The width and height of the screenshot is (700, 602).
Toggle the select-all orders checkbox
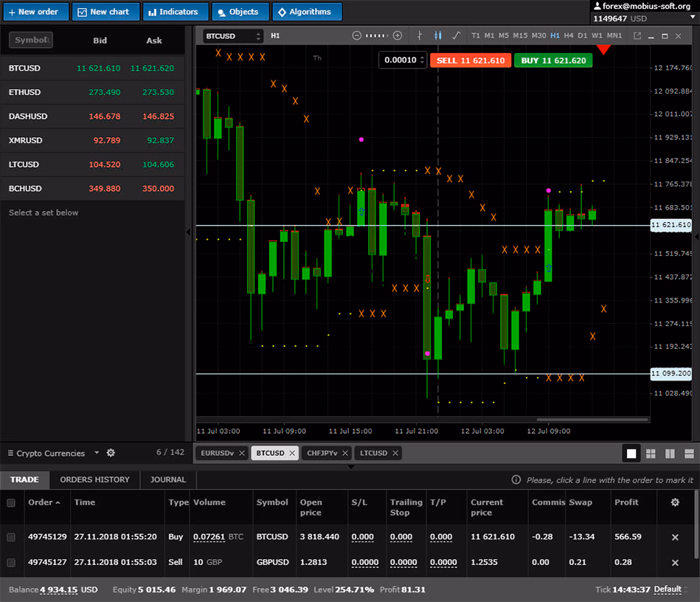[11, 503]
